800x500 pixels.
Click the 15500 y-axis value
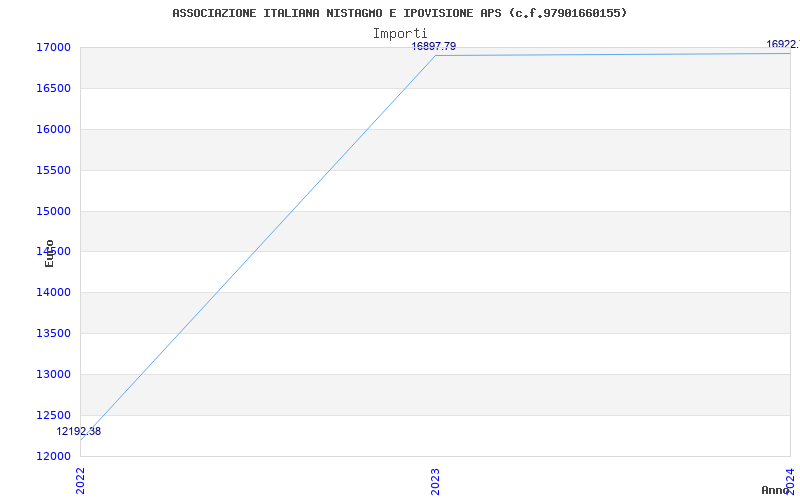(53, 170)
